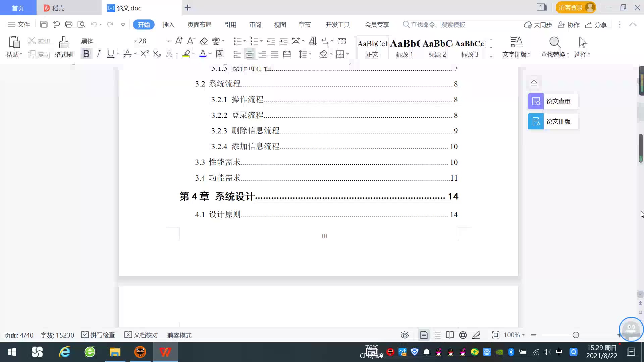Center-align text with alignment icon
This screenshot has height=362, width=644.
coord(249,54)
